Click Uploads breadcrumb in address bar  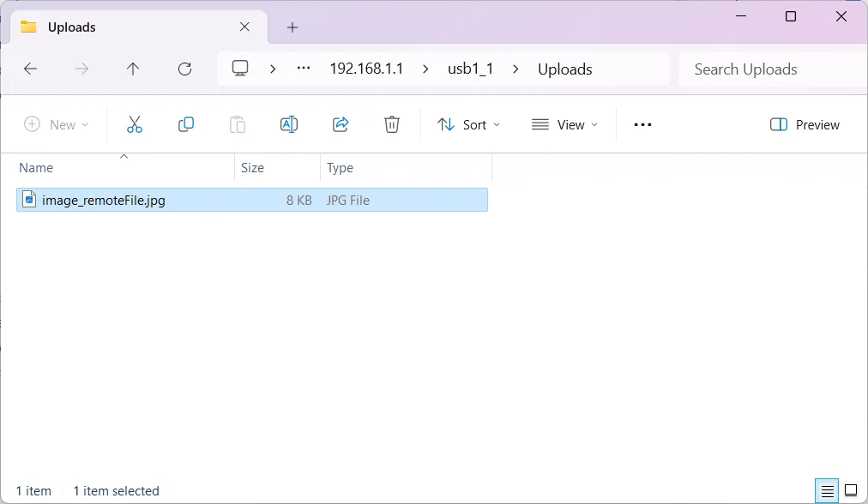pyautogui.click(x=565, y=69)
